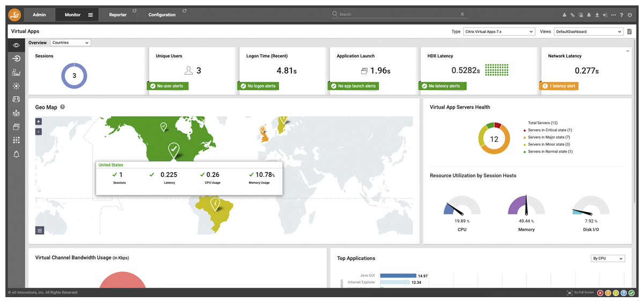
Task: Open the bell alerts icon in sidebar
Action: click(x=16, y=154)
